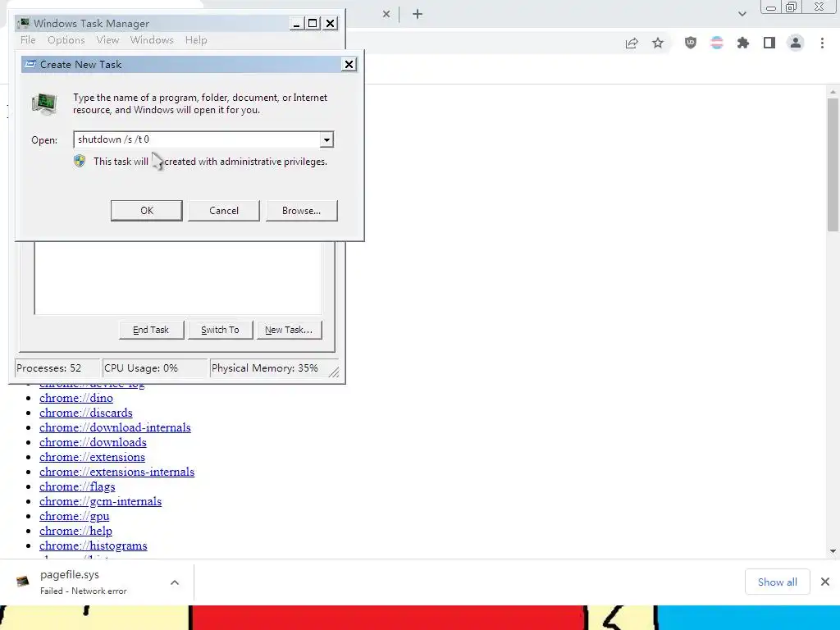Open the chrome://discards link
Image resolution: width=840 pixels, height=630 pixels.
[85, 413]
